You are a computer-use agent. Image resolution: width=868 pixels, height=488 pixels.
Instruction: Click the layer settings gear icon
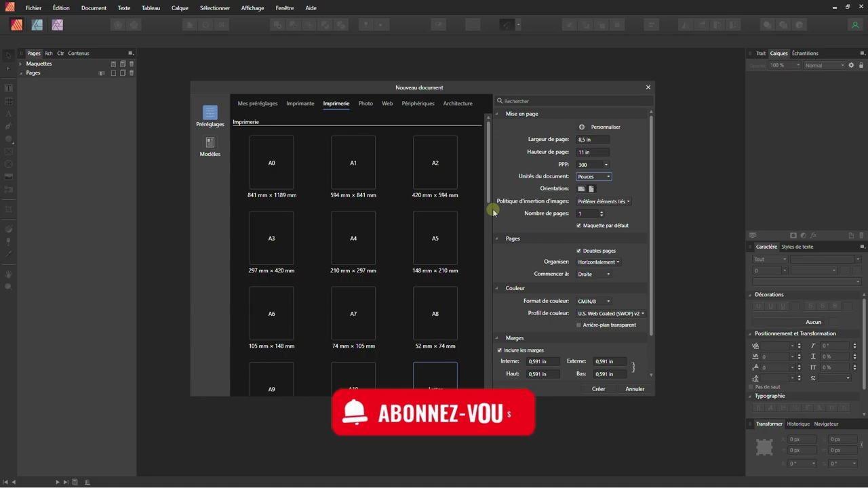point(852,65)
